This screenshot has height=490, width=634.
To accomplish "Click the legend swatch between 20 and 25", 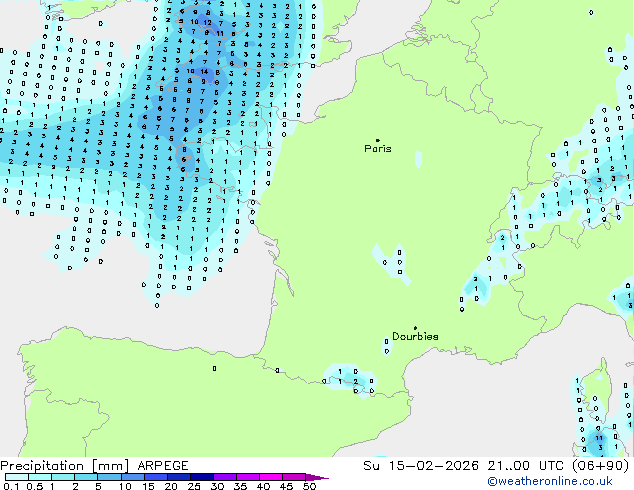I will click(x=178, y=477).
